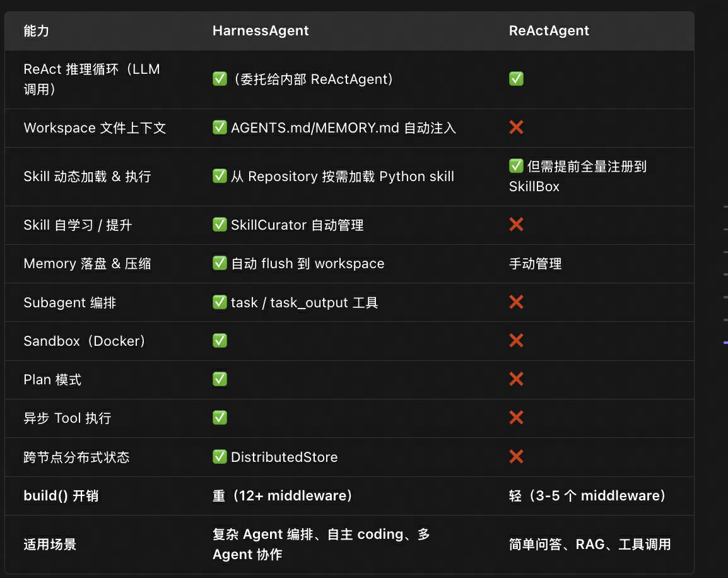
Task: Click the 能力 column header
Action: [36, 31]
